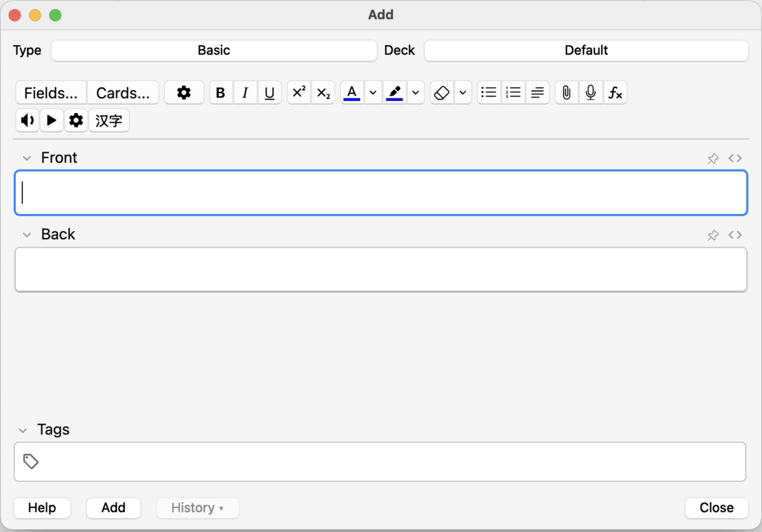
Task: Click the tag icon in Tags field
Action: (x=30, y=461)
